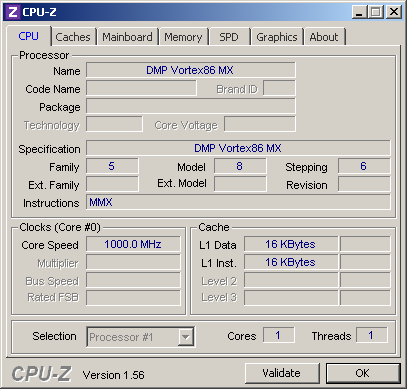Image resolution: width=407 pixels, height=389 pixels.
Task: Click the empty Brand ID field
Action: [279, 88]
